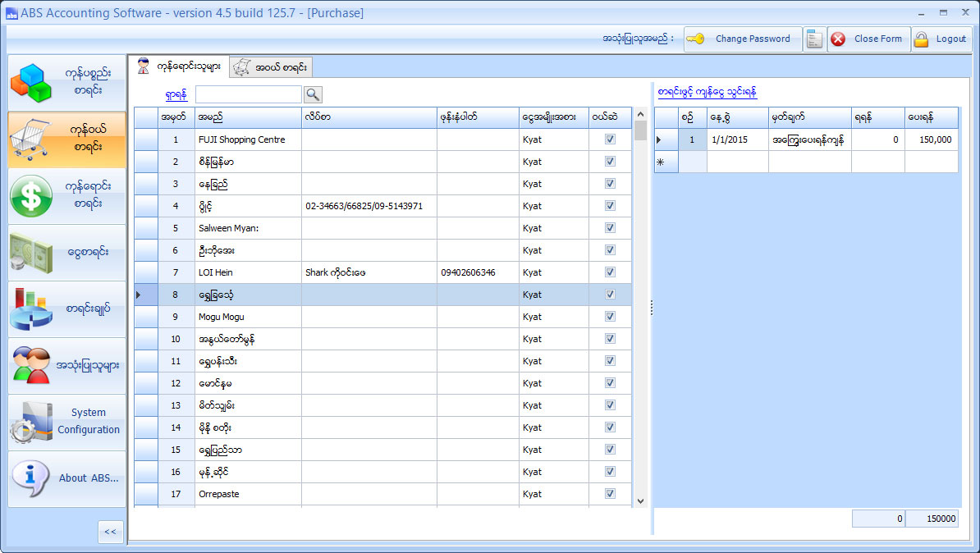
Task: Click the scrollbar down arrow of supplier list
Action: point(640,500)
